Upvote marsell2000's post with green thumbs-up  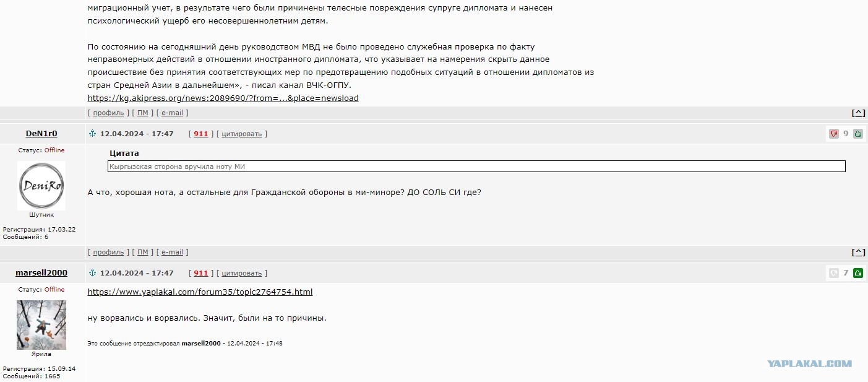(x=858, y=273)
